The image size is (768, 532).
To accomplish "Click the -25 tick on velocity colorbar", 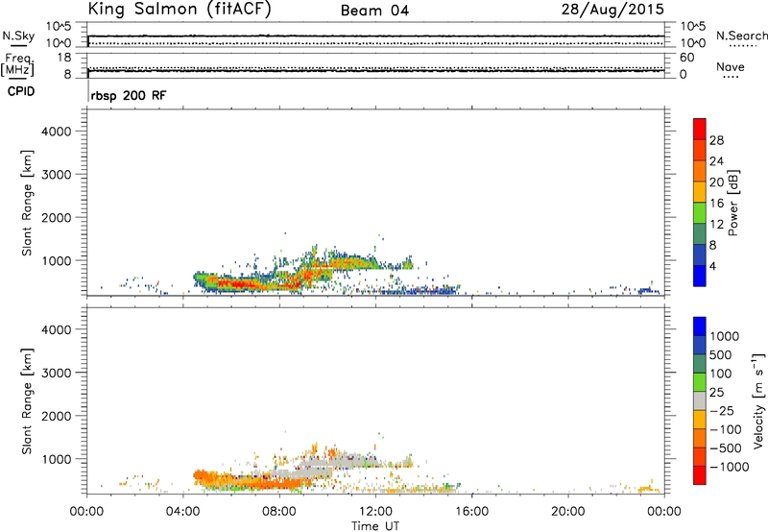I will 721,411.
